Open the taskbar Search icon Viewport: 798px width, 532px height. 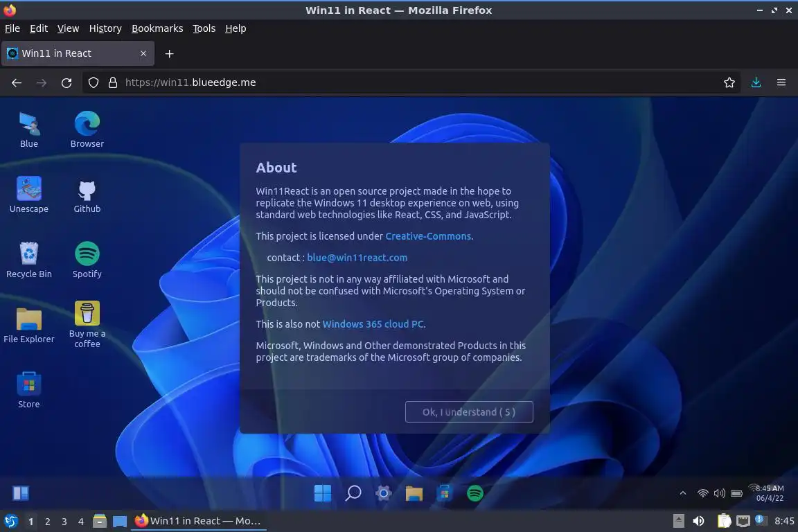(353, 493)
